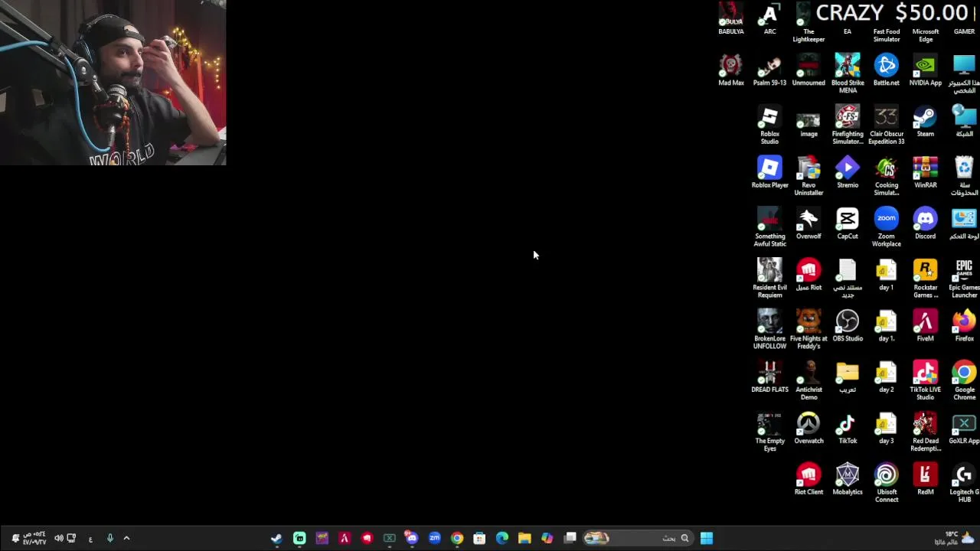Open File Explorer from taskbar

pos(524,538)
